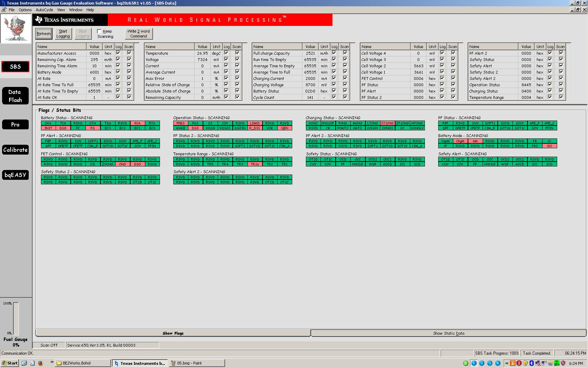588x368 pixels.
Task: Select the Voltage value field
Action: pos(202,60)
